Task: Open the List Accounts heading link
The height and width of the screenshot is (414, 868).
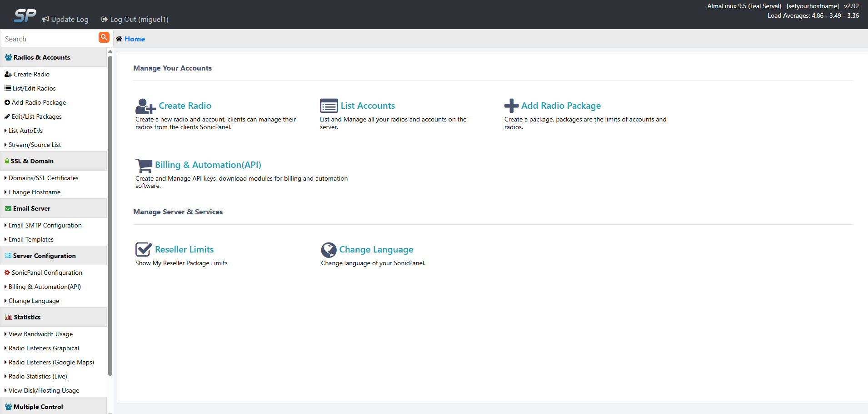Action: pyautogui.click(x=368, y=106)
